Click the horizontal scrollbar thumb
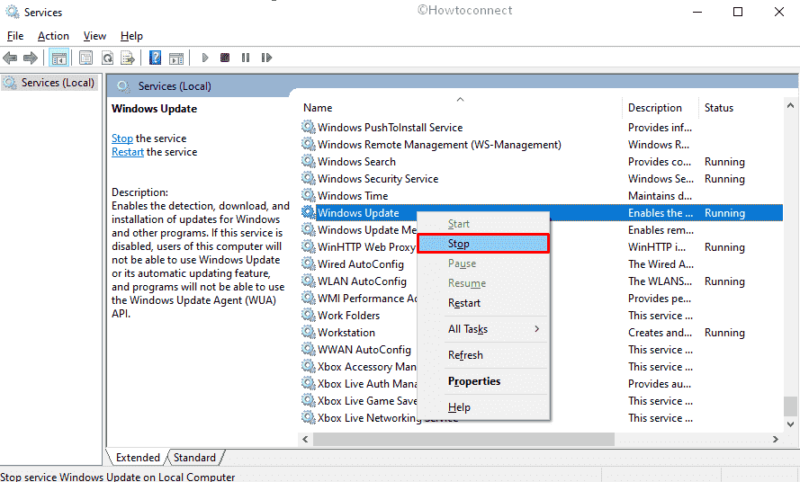 [x=463, y=439]
